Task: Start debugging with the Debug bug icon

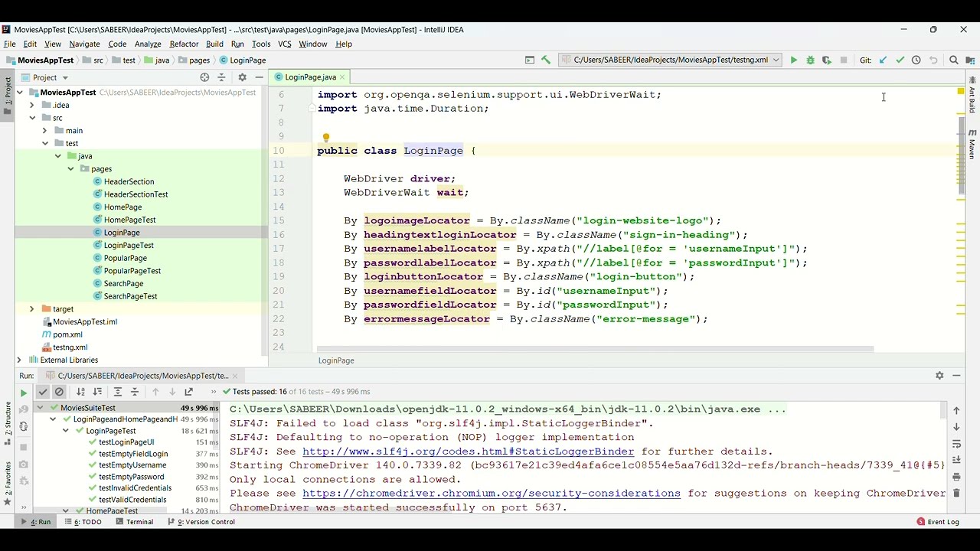Action: coord(810,60)
